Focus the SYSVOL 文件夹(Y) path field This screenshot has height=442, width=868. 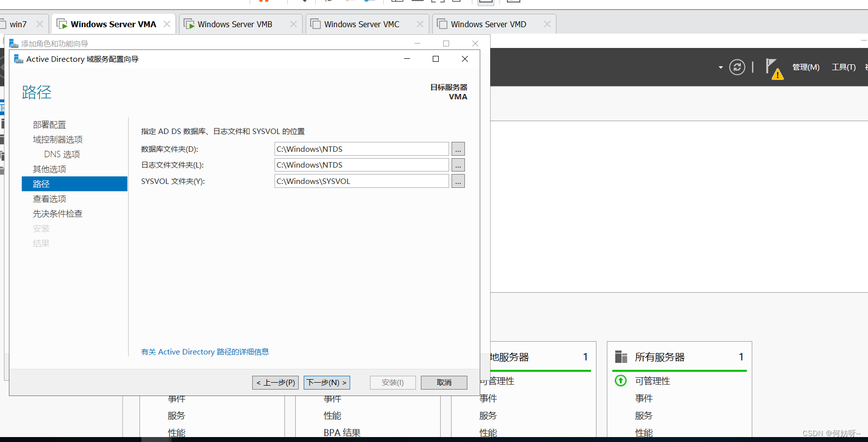click(x=362, y=181)
